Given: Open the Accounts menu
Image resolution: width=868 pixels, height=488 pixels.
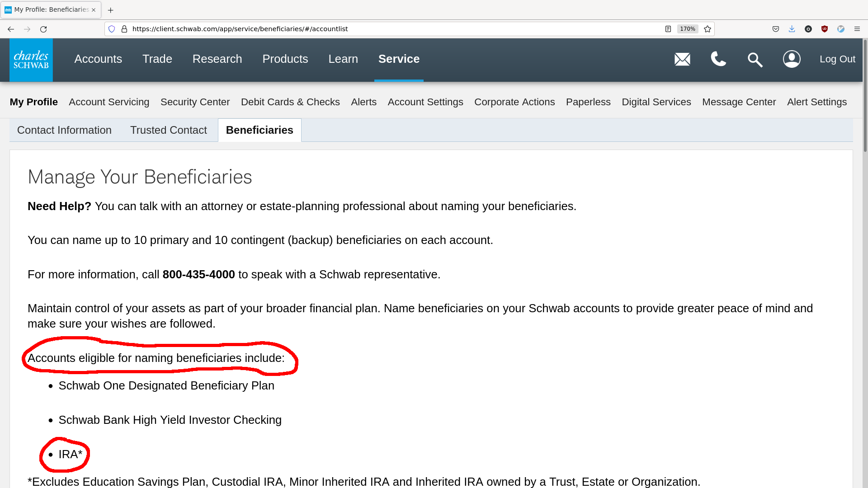Looking at the screenshot, I should click(99, 58).
